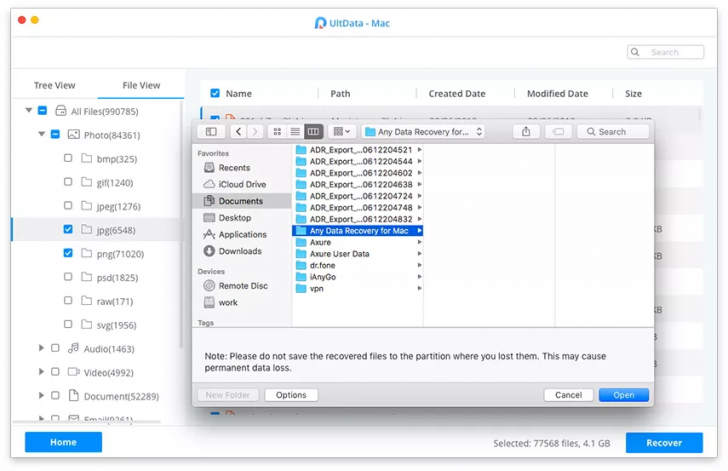Sort by Created Date column
The height and width of the screenshot is (471, 728).
coord(457,94)
